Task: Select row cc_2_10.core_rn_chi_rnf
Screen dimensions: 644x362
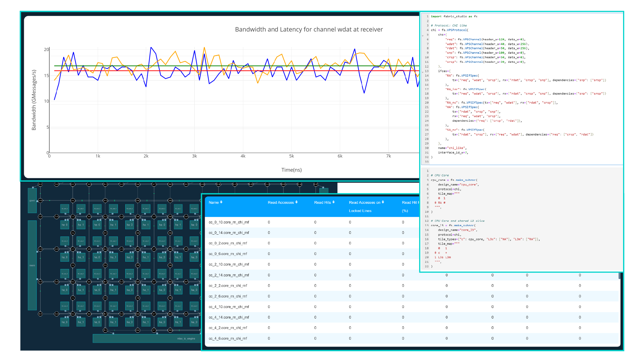Action: pos(312,264)
